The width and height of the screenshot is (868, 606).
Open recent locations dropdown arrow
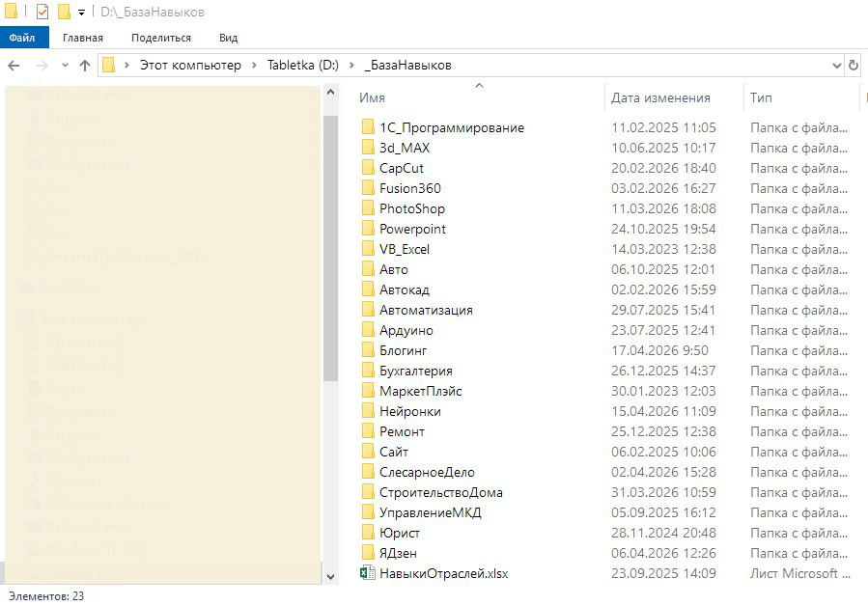(x=65, y=66)
